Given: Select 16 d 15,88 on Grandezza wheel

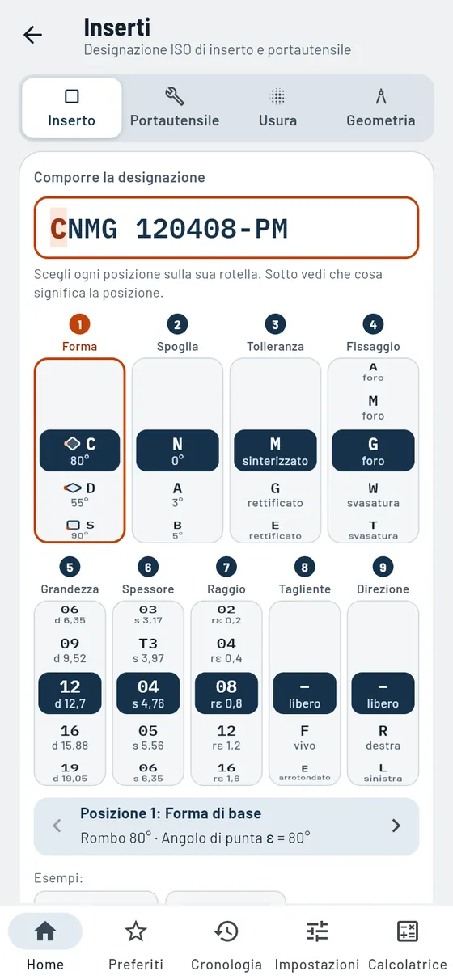Looking at the screenshot, I should (70, 737).
